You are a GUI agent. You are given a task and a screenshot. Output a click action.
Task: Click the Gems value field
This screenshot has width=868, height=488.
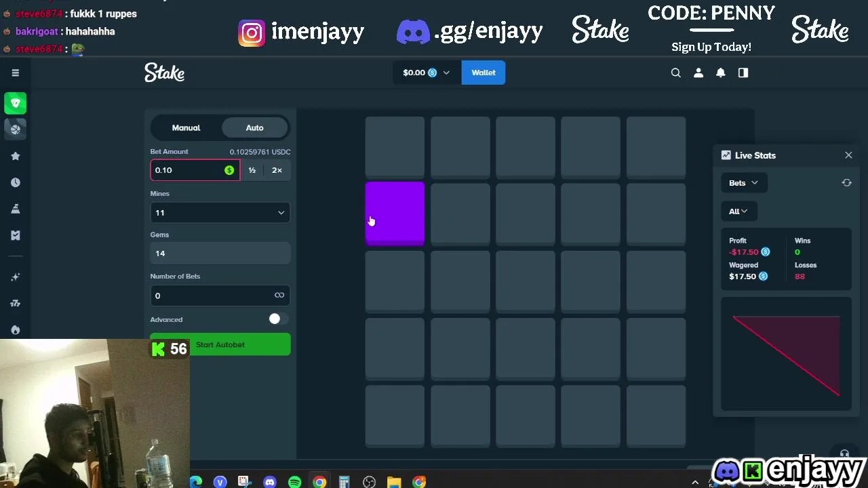pyautogui.click(x=220, y=253)
